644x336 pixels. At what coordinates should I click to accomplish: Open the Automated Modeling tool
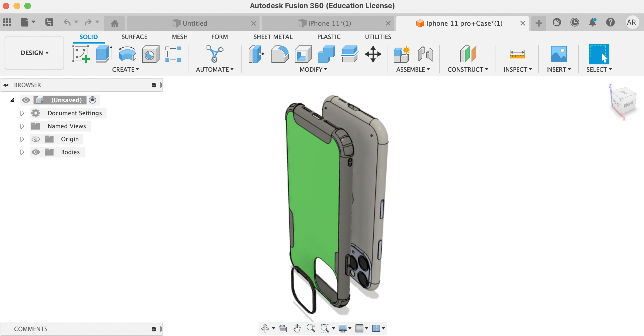point(214,54)
